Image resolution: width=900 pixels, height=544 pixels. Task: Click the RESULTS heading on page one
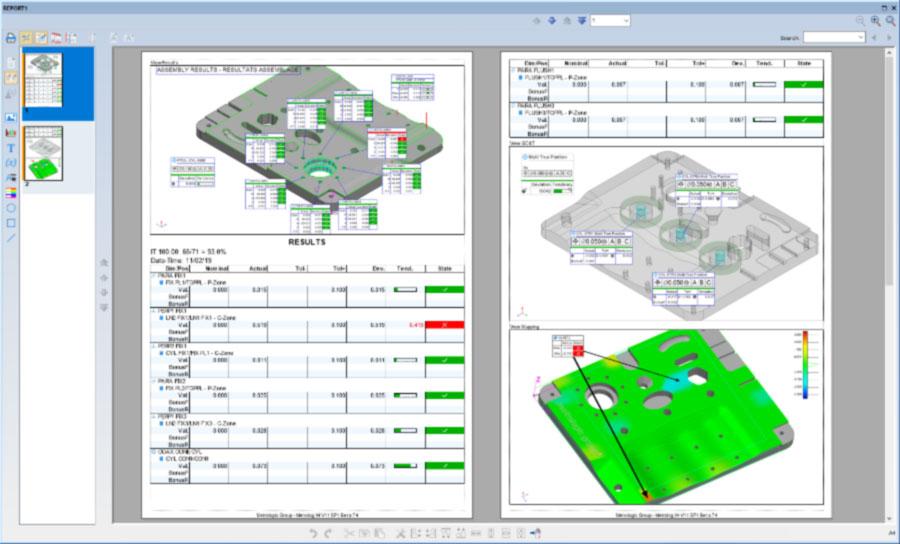[307, 242]
